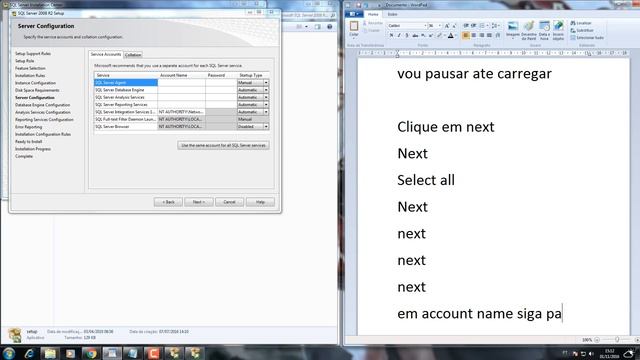Open the Windows Start menu orb
The image size is (640, 360).
click(x=9, y=353)
